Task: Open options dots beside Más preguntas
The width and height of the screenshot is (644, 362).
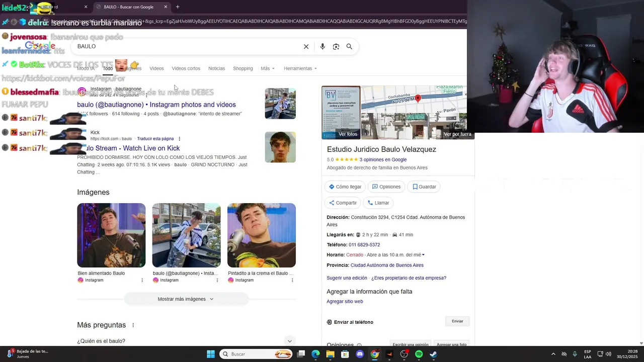Action: click(x=133, y=325)
